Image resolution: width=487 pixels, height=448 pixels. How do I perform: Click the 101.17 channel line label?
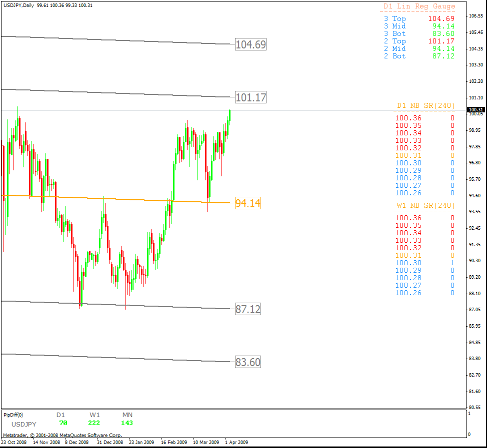[x=250, y=97]
